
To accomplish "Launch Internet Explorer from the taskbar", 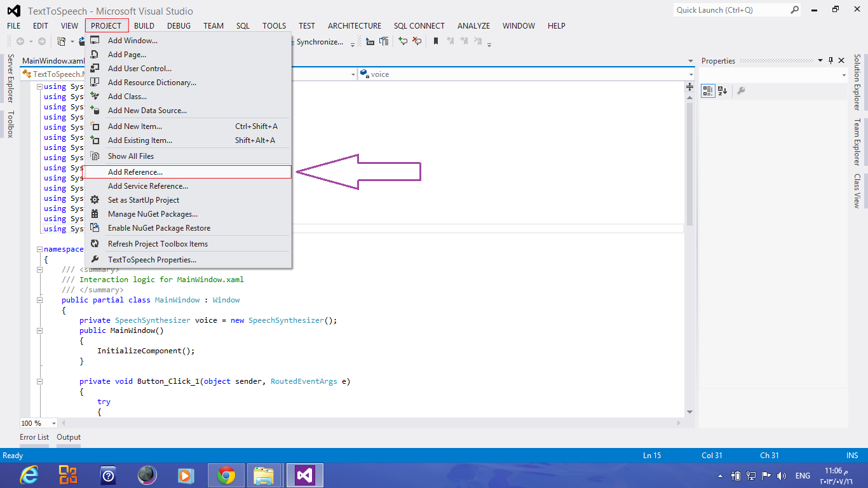I will pyautogui.click(x=29, y=475).
